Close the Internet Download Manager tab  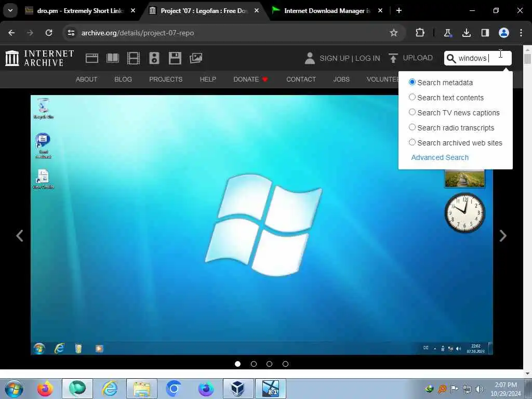click(x=380, y=11)
